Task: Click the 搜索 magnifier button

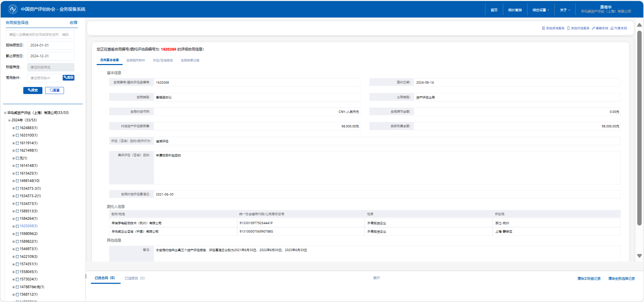Action: (x=33, y=90)
